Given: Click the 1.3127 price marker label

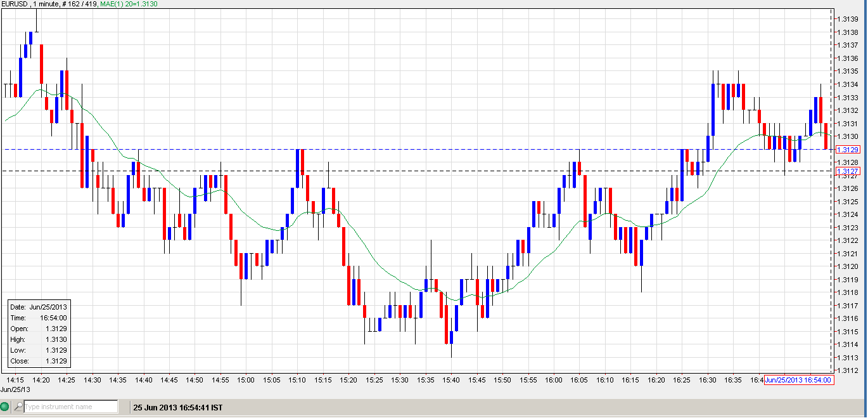Looking at the screenshot, I should pyautogui.click(x=848, y=171).
